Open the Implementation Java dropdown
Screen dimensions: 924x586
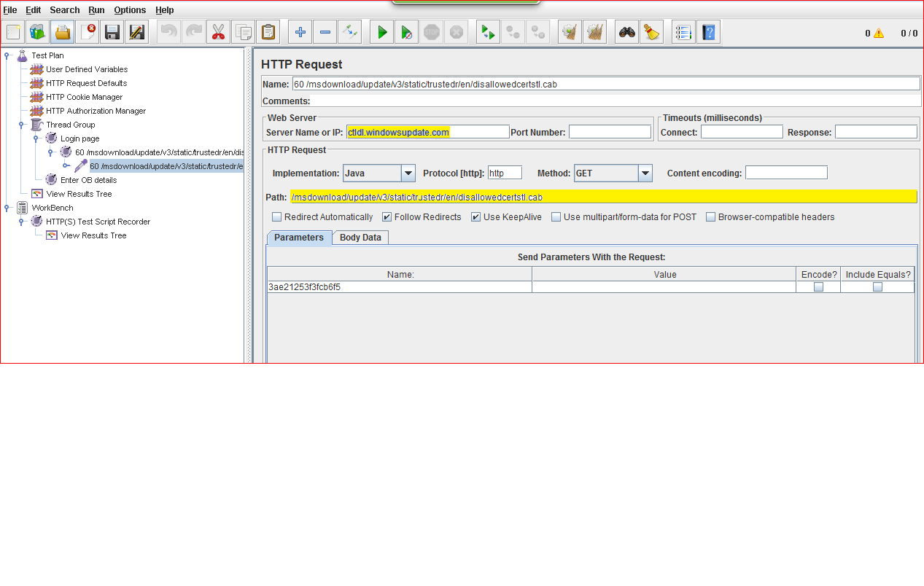pos(408,173)
